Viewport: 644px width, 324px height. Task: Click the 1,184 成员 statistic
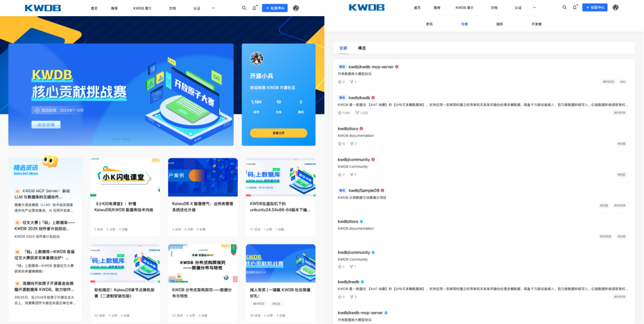click(x=256, y=106)
